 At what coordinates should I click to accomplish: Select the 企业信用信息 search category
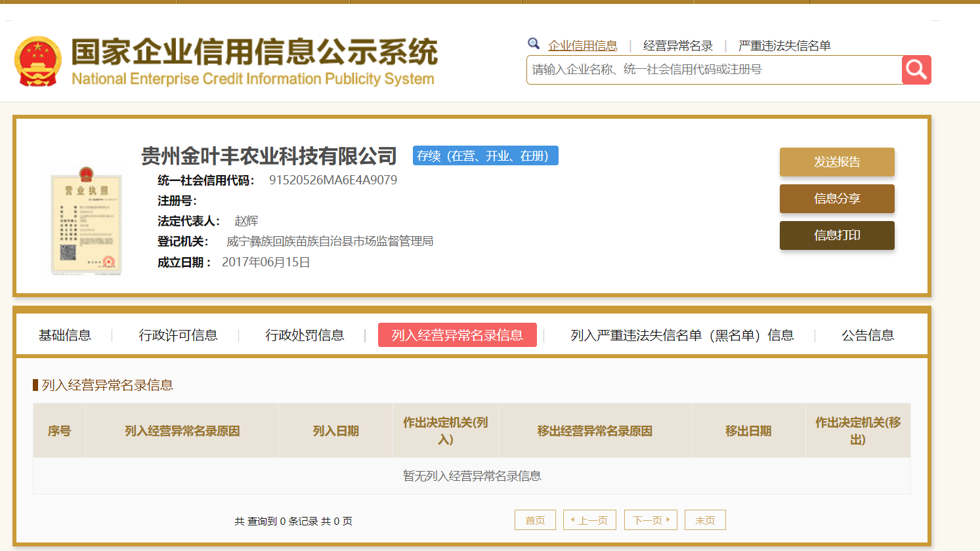coord(582,45)
